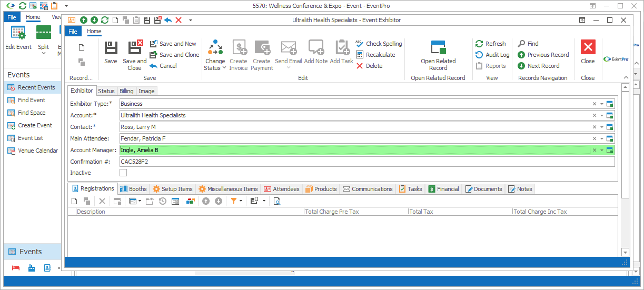
Task: Open the quick access toolbar customize arrow in the exhibitor window
Action: tap(191, 20)
